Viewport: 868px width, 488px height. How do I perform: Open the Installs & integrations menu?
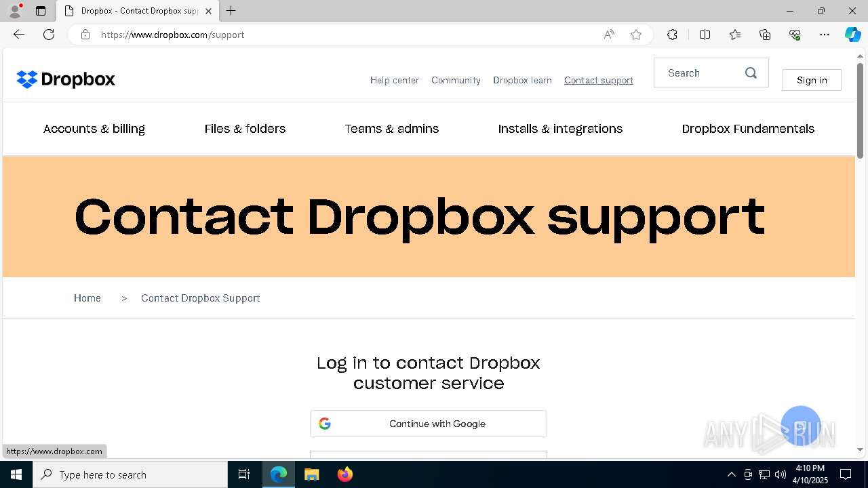[560, 129]
